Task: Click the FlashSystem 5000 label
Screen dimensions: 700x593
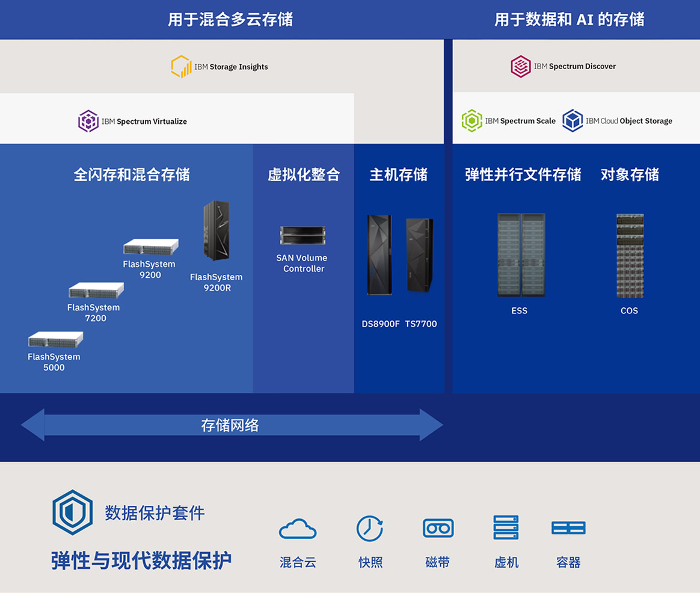Action: tap(54, 362)
